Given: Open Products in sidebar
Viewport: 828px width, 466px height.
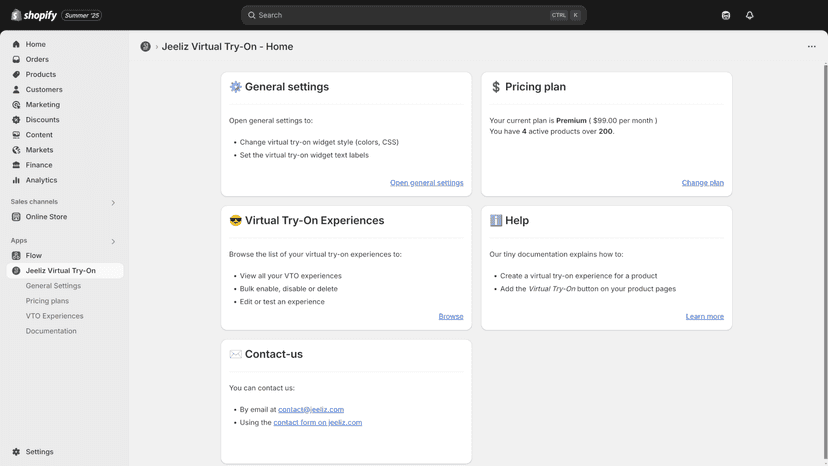Looking at the screenshot, I should (41, 74).
